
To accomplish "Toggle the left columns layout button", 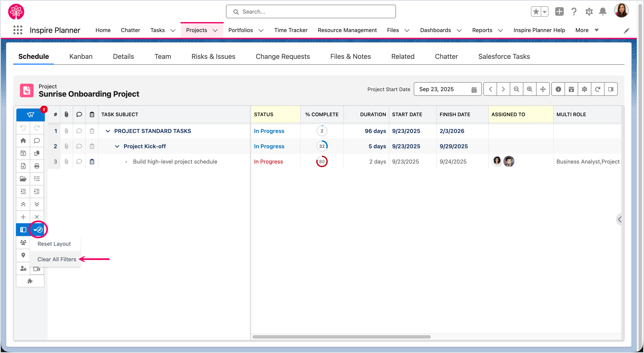I will click(x=23, y=230).
